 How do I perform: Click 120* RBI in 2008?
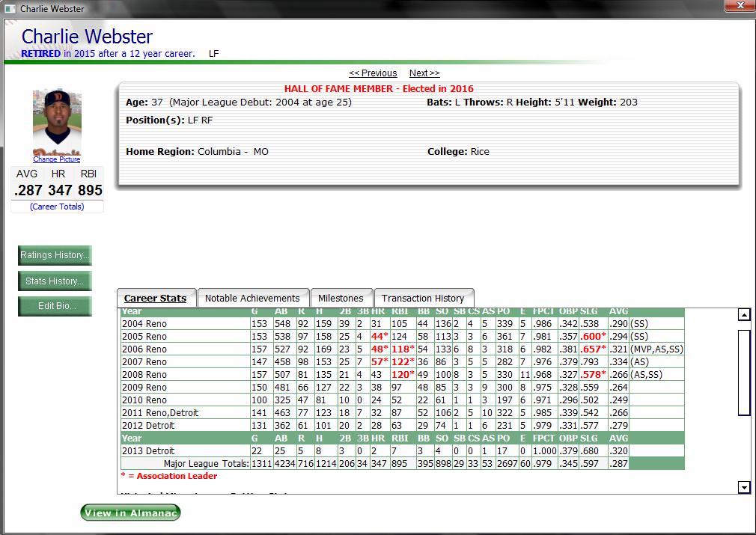(403, 374)
